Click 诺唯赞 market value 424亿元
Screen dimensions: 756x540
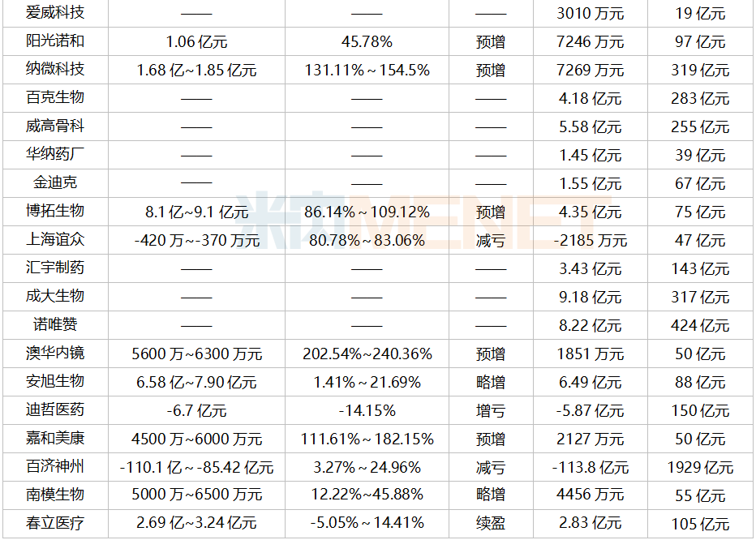point(700,326)
